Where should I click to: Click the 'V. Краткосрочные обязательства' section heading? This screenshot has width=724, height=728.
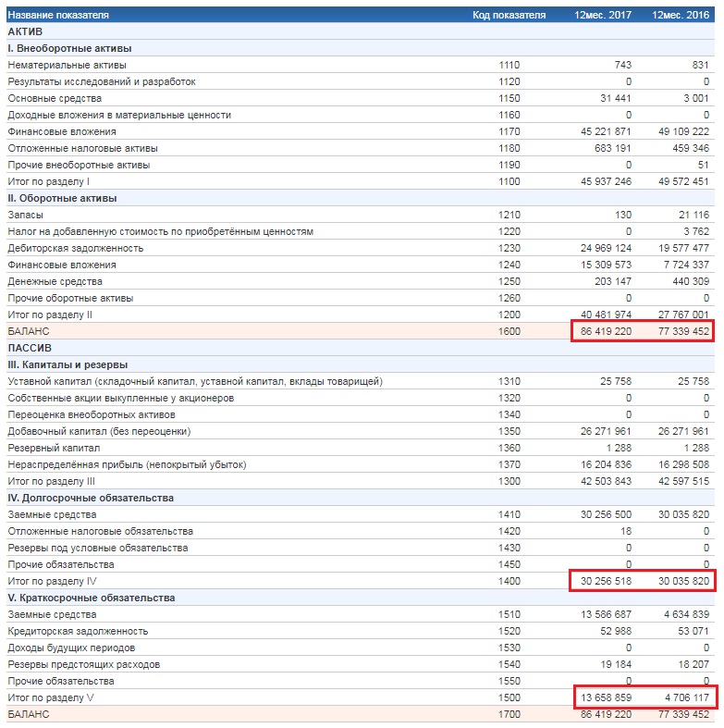[x=91, y=598]
